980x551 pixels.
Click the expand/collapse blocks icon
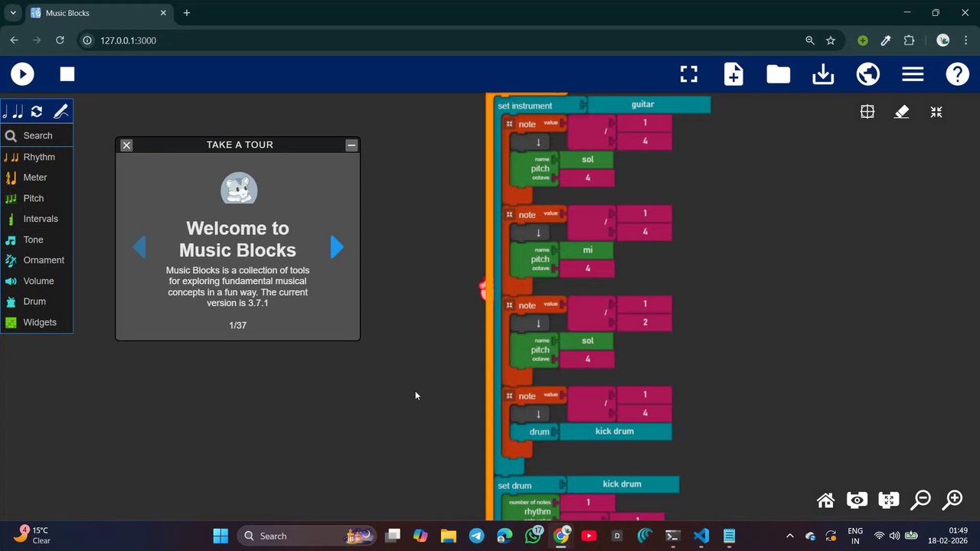889,500
